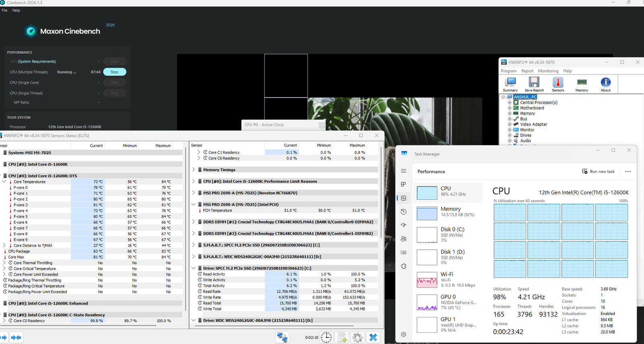Click the blue X close-sensors icon in bottom toolbar
This screenshot has width=644, height=344.
373,337
